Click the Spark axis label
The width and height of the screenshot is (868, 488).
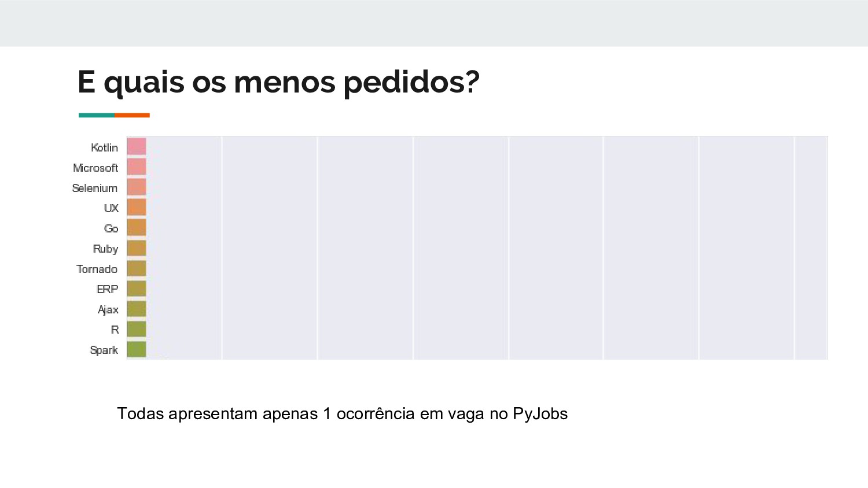coord(104,350)
